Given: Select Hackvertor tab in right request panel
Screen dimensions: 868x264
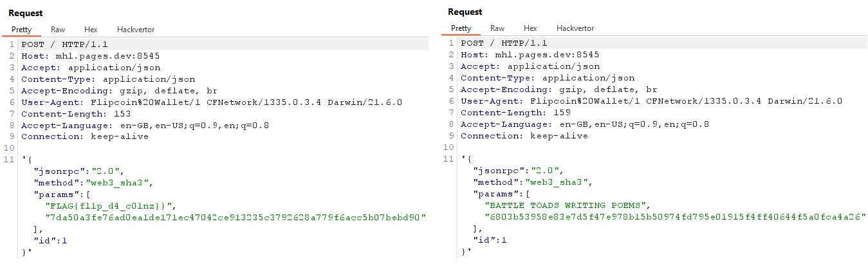Looking at the screenshot, I should click(x=575, y=28).
